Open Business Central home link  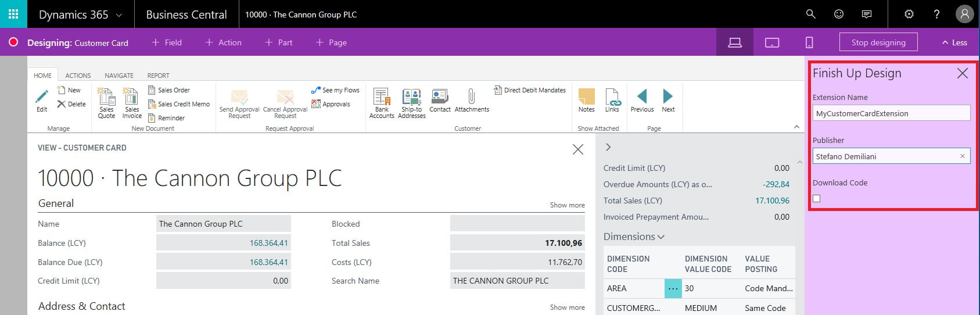pos(186,15)
